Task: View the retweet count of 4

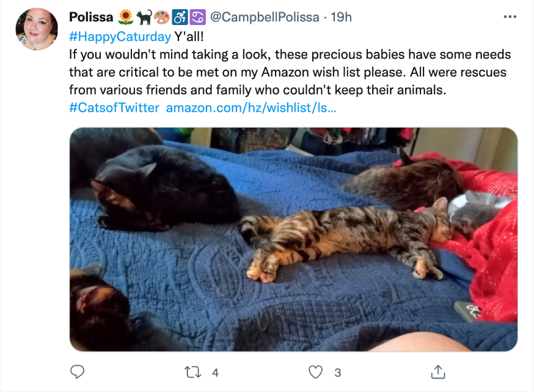Action: click(x=215, y=372)
